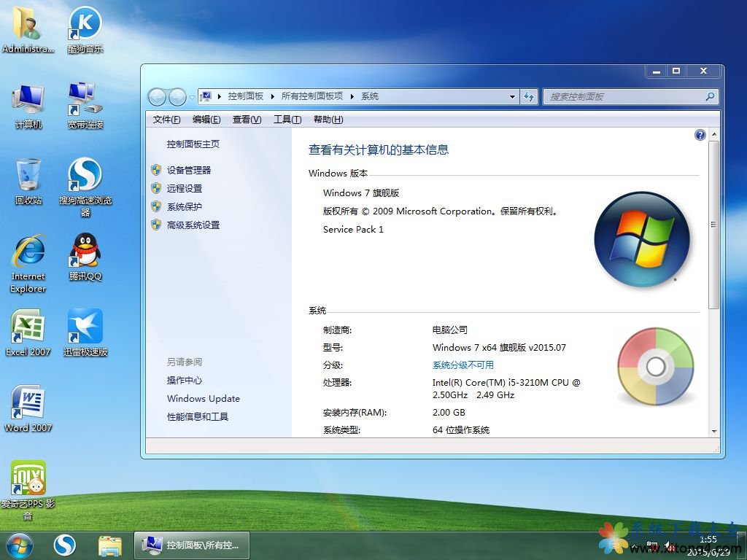Expand breadcrumb arrow after 控制面板
747x560 pixels.
pyautogui.click(x=273, y=97)
